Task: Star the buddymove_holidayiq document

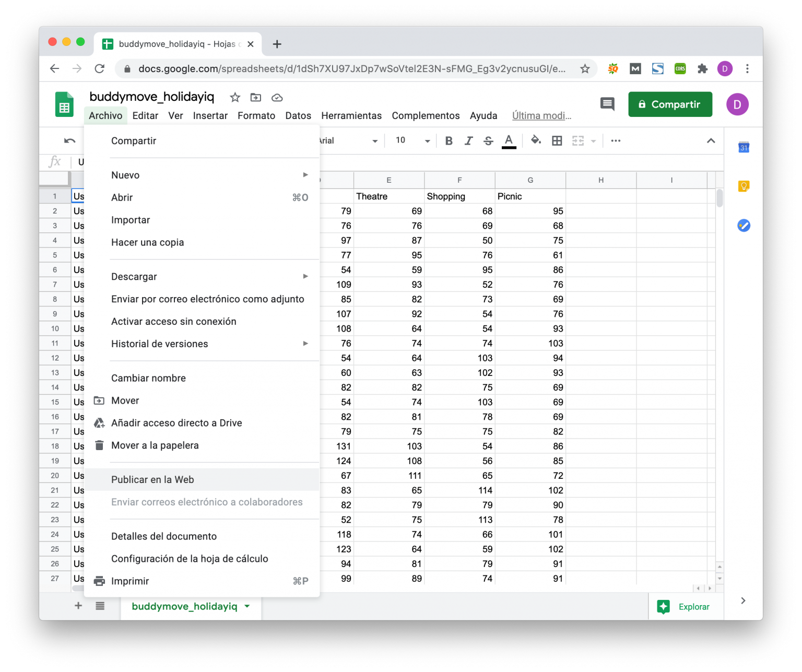Action: click(234, 97)
